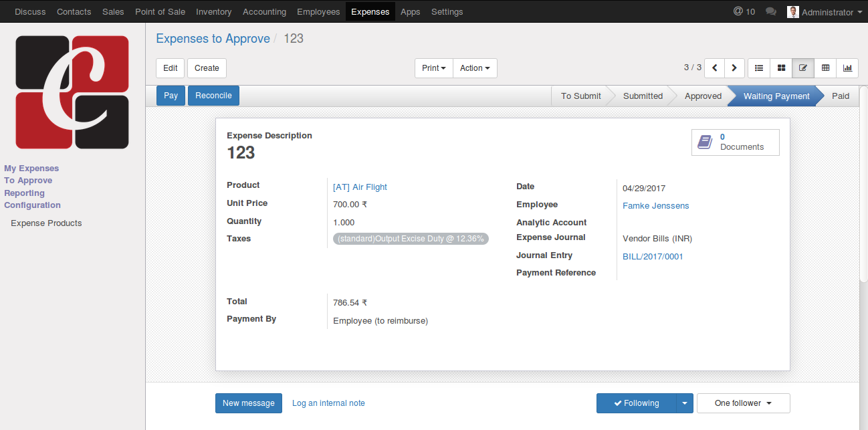This screenshot has height=430, width=868.
Task: Open the Accounting menu
Action: coord(264,12)
